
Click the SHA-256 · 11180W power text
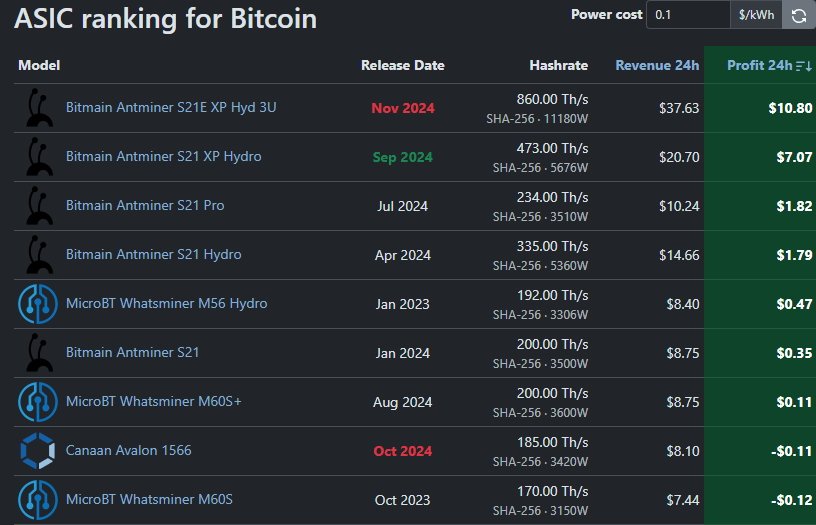[537, 119]
